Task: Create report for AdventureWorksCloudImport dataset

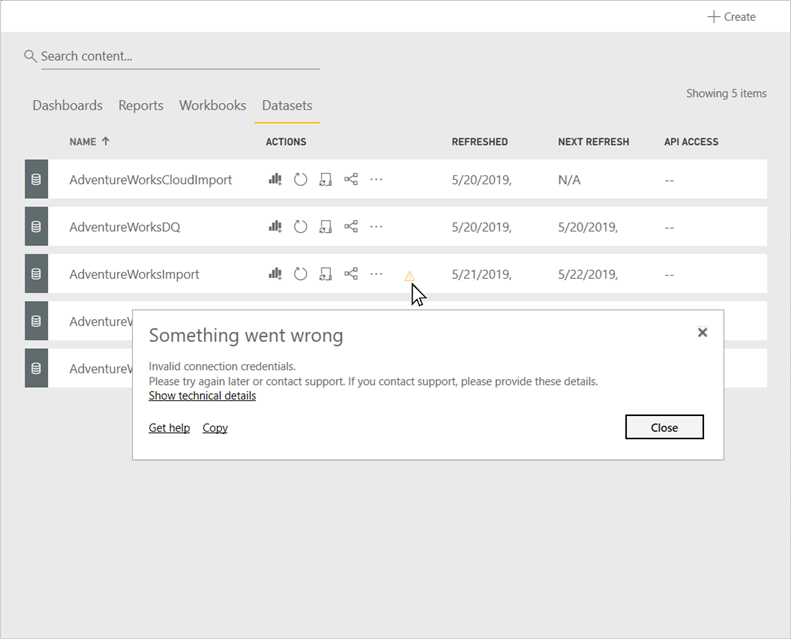Action: pyautogui.click(x=275, y=180)
